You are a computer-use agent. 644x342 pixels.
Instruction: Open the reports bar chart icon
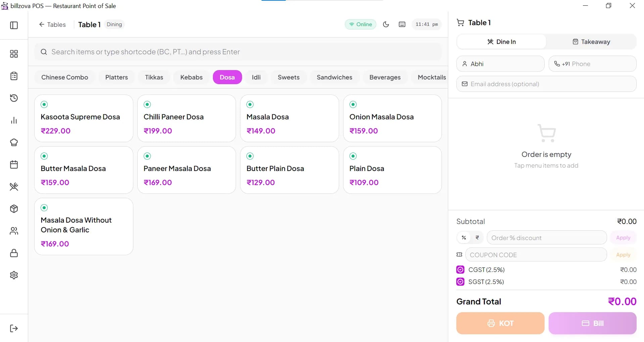(x=14, y=120)
